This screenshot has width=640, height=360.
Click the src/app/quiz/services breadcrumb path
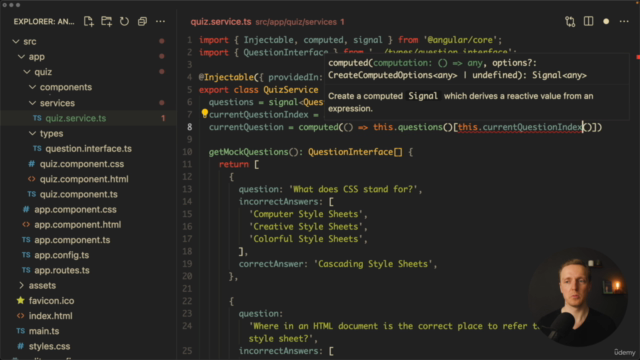tap(296, 22)
